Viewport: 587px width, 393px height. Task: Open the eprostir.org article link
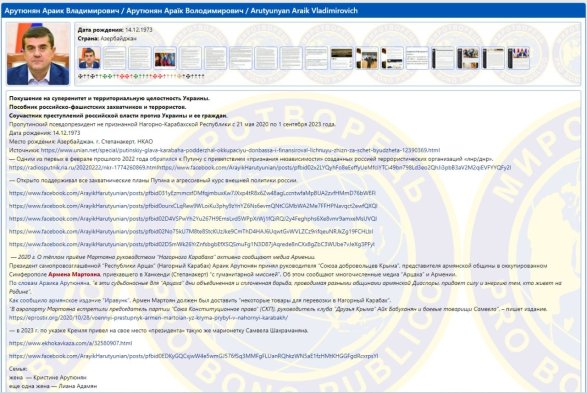tap(148, 318)
